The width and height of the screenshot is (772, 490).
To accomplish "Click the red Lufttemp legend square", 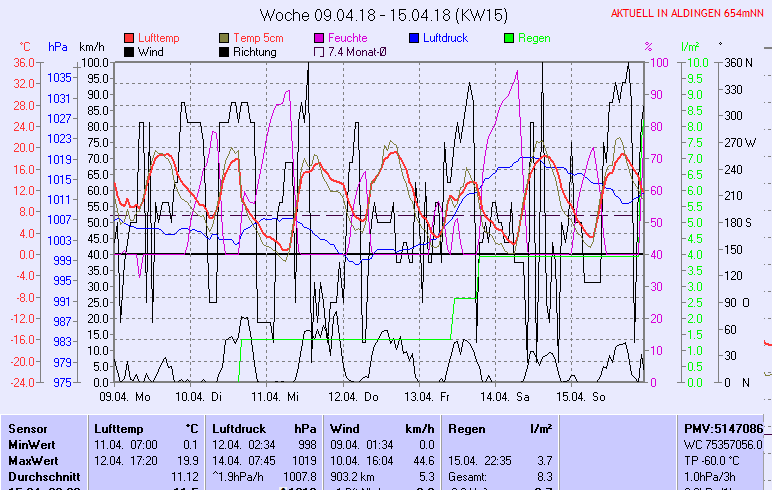I will [x=129, y=38].
